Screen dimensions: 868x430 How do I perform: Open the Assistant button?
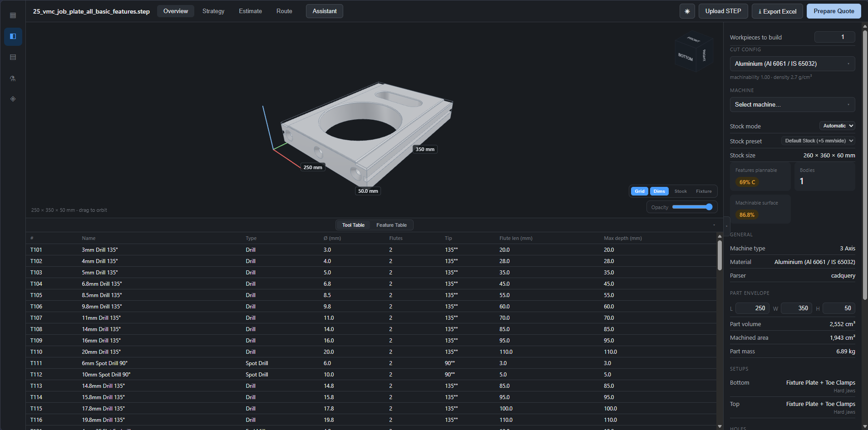pos(325,11)
